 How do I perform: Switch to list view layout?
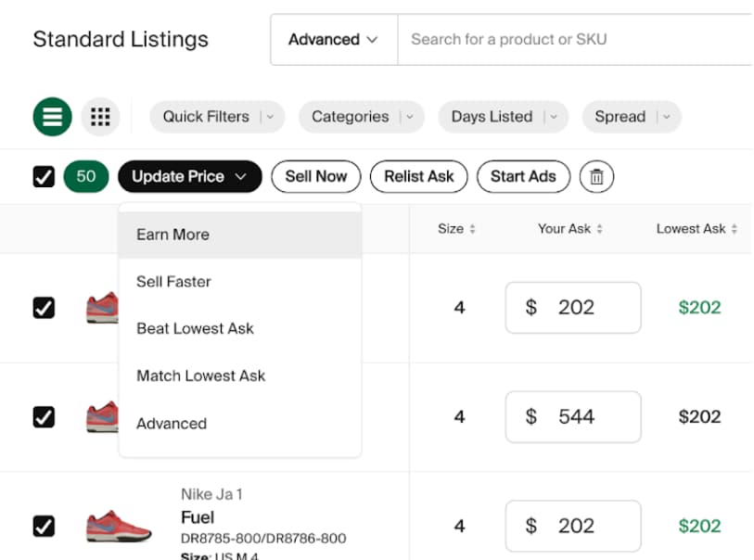[x=52, y=117]
